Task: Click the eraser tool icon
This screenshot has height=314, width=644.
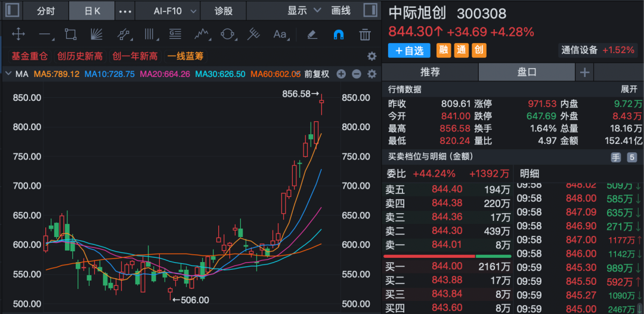Action: [312, 34]
